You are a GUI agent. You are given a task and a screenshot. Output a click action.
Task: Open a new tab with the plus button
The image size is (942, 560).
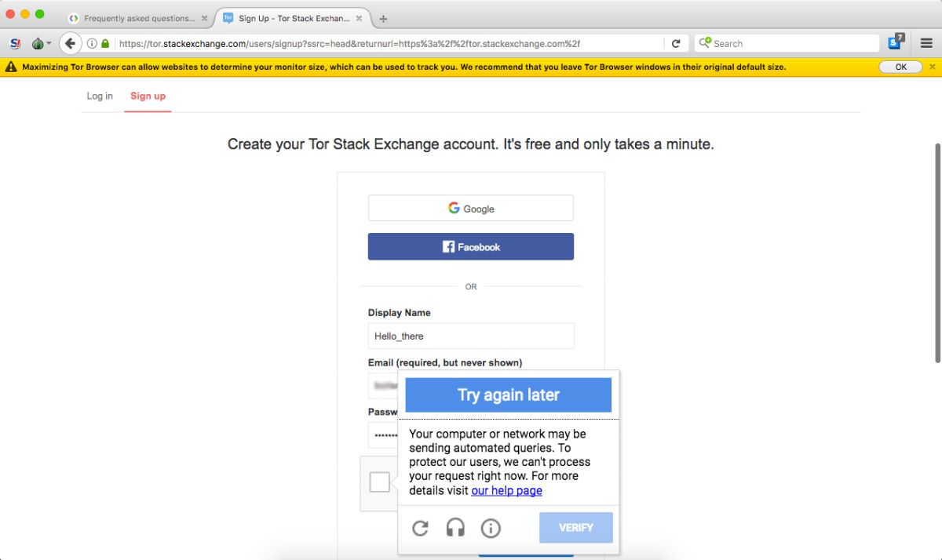click(384, 19)
